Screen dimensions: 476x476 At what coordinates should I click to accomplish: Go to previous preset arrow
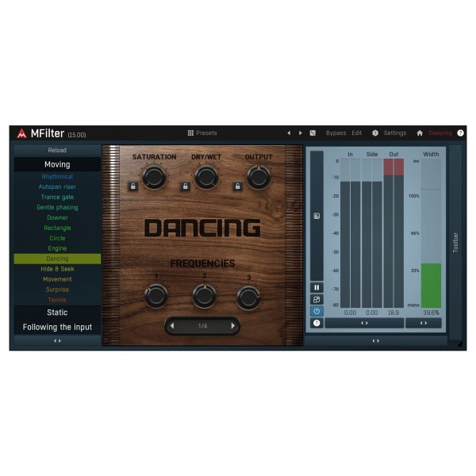pos(289,133)
